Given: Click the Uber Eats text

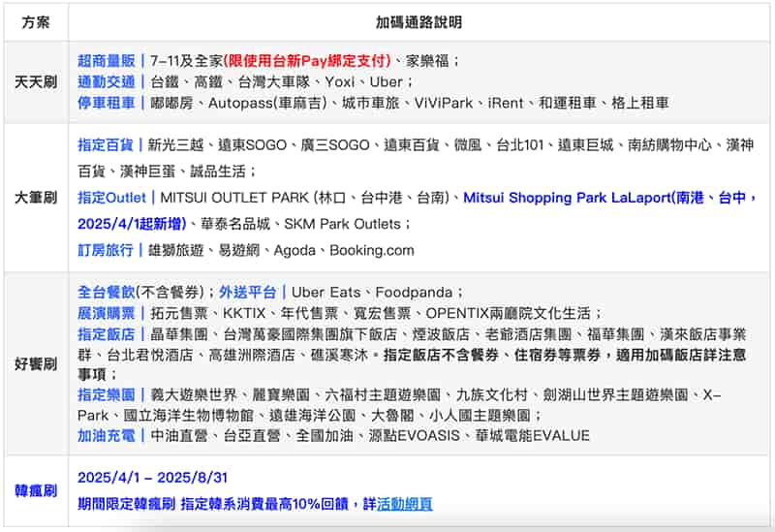Looking at the screenshot, I should click(326, 293).
